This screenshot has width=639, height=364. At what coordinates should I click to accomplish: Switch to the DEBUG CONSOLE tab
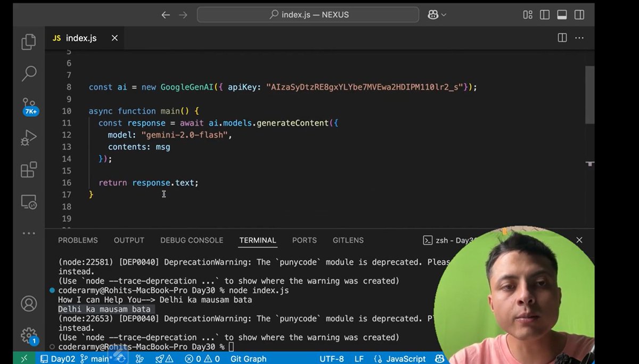point(192,241)
